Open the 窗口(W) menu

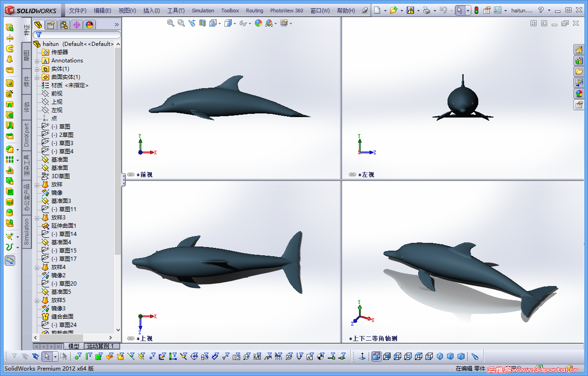coord(320,11)
